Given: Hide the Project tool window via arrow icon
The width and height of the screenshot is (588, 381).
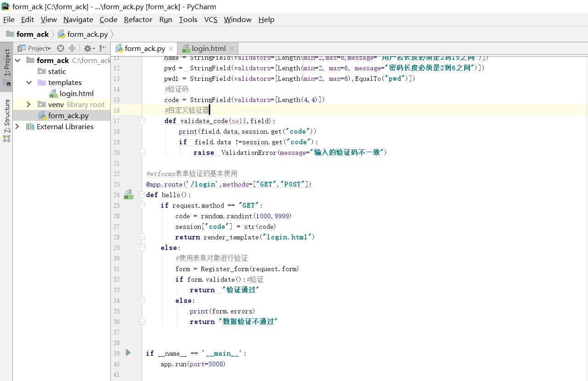Looking at the screenshot, I should (x=103, y=48).
